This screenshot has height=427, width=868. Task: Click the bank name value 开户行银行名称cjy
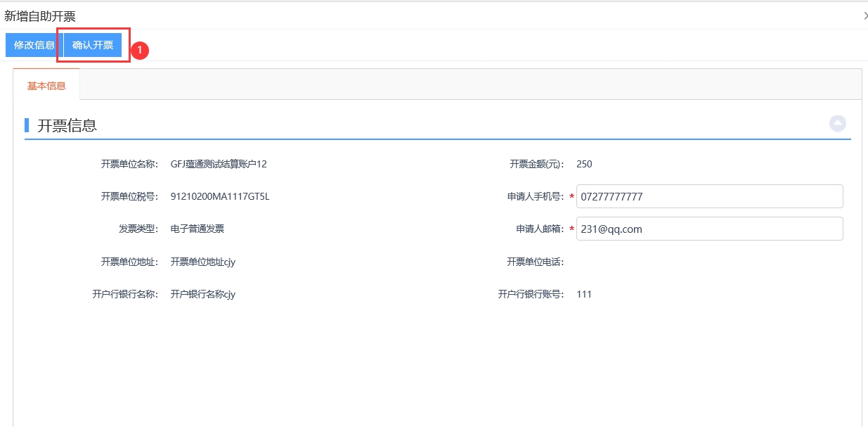pos(202,295)
